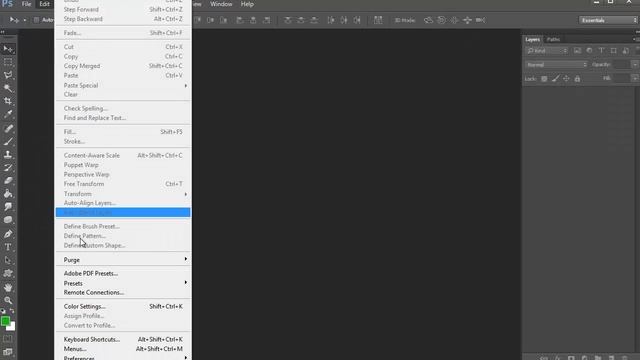The image size is (640, 360).
Task: Open the Window menu
Action: pyautogui.click(x=221, y=4)
